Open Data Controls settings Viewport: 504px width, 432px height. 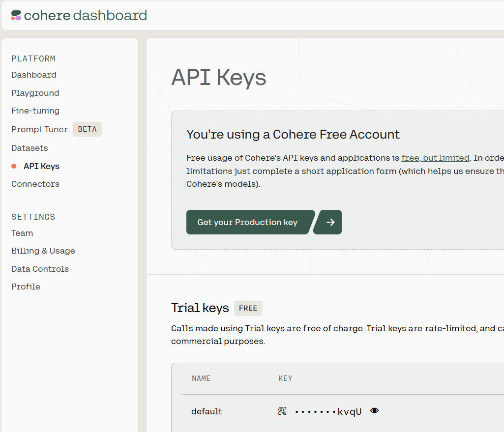(x=40, y=269)
